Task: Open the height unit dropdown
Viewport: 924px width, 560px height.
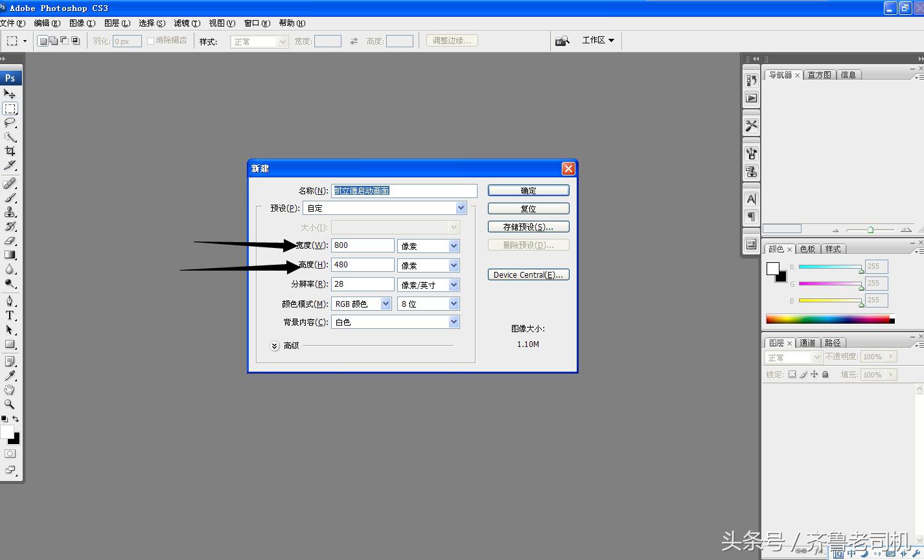Action: pos(454,265)
